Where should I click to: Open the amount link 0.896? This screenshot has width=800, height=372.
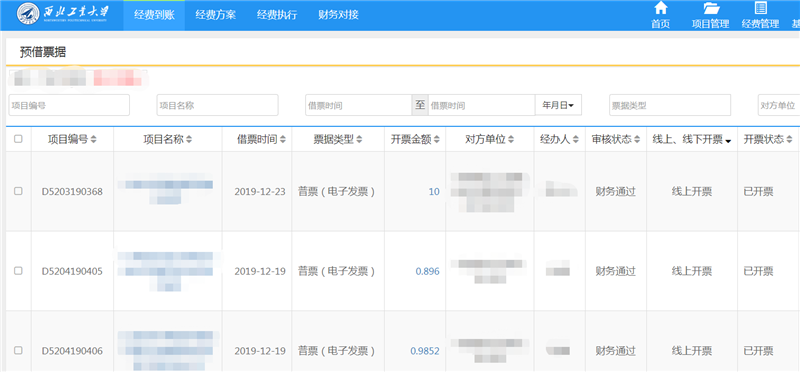pos(428,271)
